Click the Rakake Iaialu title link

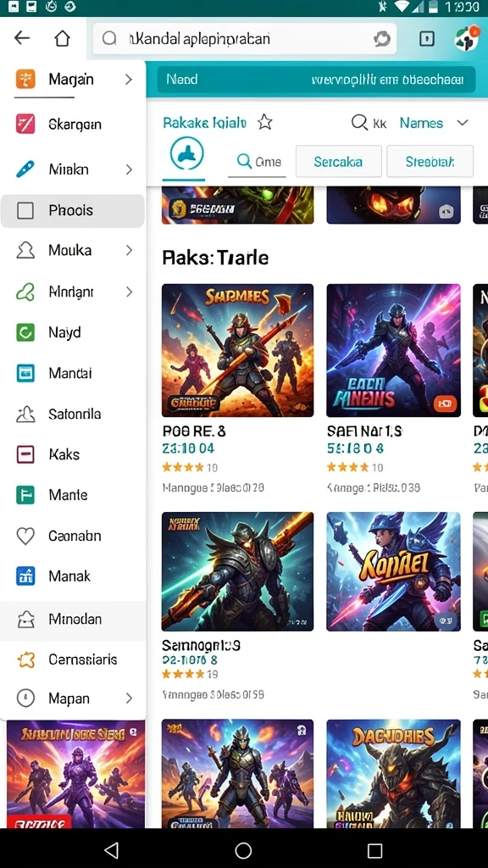point(205,122)
